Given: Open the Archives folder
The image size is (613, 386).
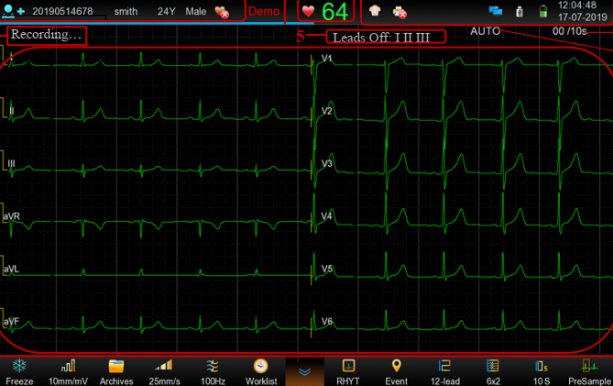Looking at the screenshot, I should tap(116, 372).
